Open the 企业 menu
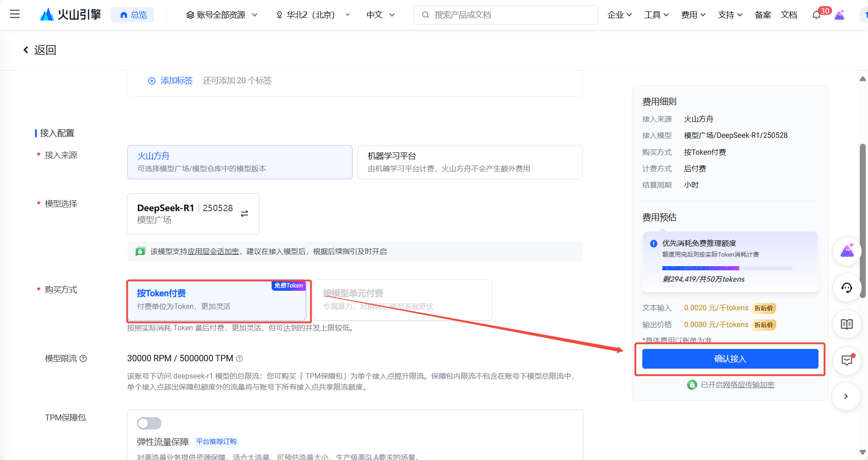 [620, 15]
